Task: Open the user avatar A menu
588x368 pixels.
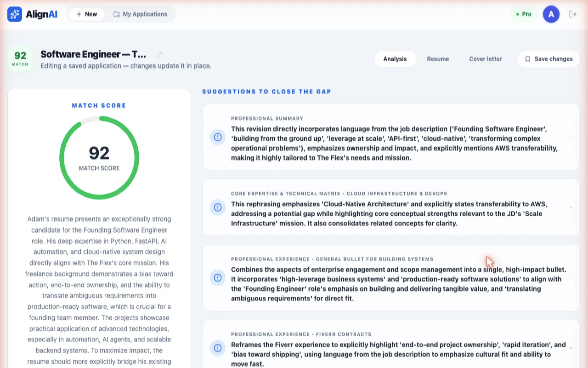Action: coord(551,14)
